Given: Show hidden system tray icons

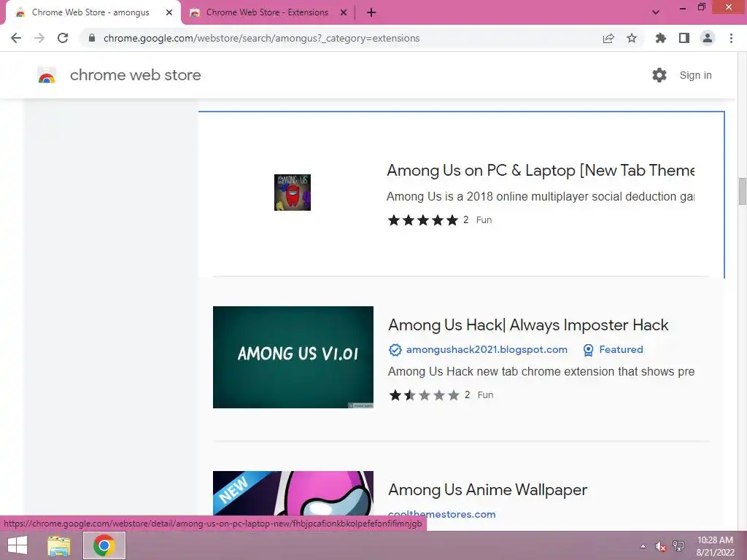Looking at the screenshot, I should (x=643, y=546).
